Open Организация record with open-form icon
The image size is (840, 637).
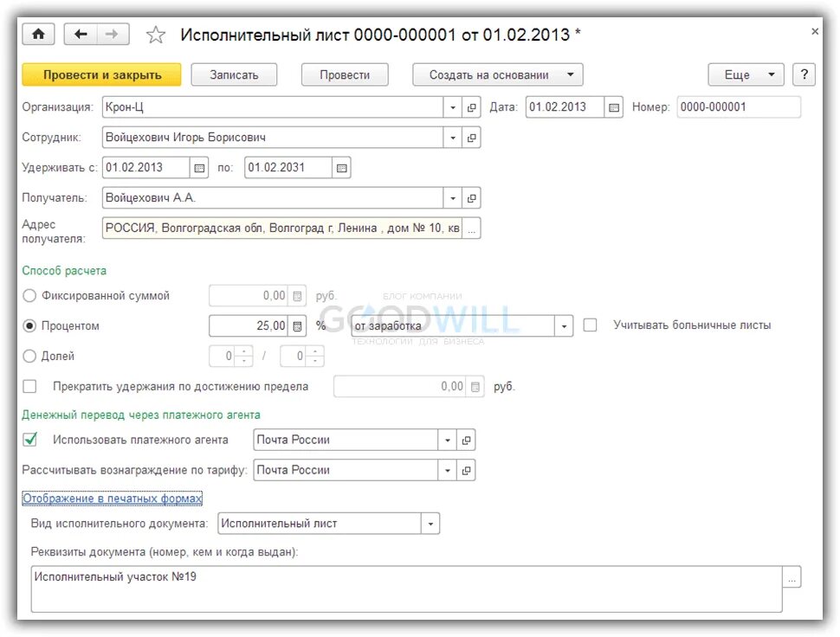[471, 107]
